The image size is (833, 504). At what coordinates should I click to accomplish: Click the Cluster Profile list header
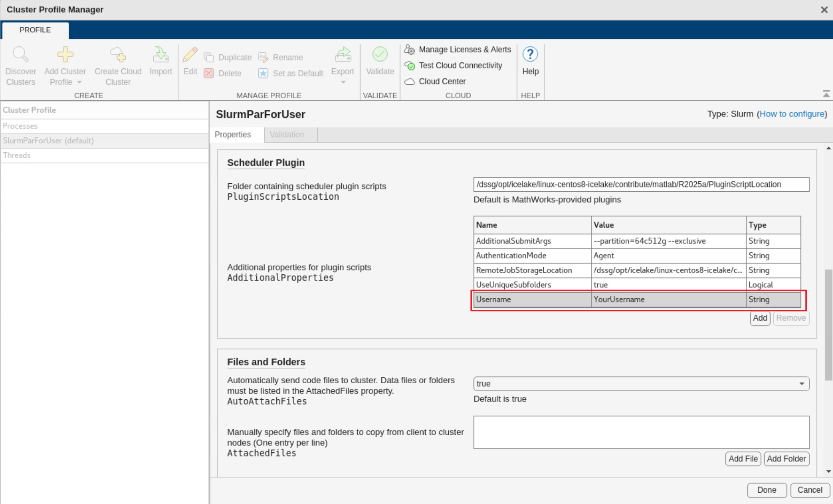point(104,110)
